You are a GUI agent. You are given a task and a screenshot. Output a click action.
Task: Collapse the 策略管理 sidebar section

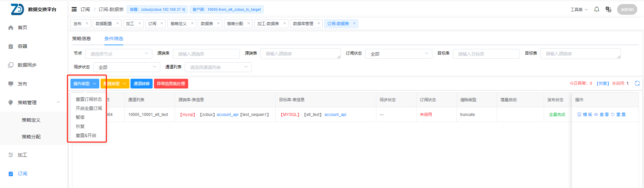pyautogui.click(x=58, y=102)
